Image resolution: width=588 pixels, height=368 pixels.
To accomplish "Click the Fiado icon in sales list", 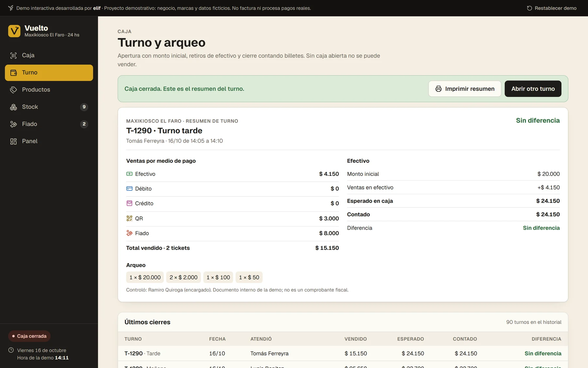I will point(129,233).
